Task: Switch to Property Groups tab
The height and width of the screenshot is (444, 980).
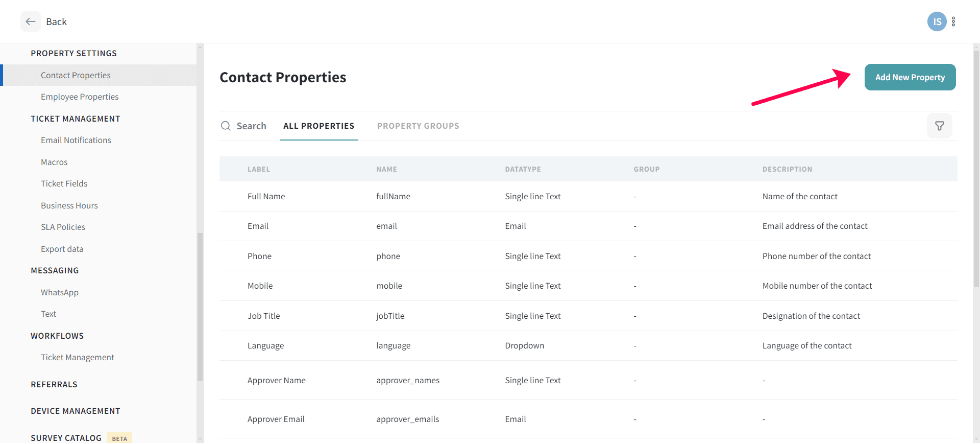Action: pyautogui.click(x=418, y=126)
